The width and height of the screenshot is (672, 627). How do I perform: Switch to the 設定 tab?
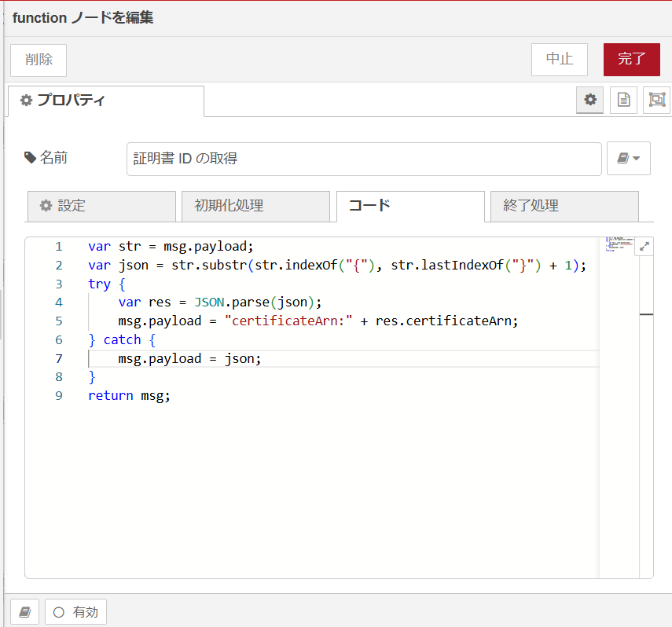[101, 206]
